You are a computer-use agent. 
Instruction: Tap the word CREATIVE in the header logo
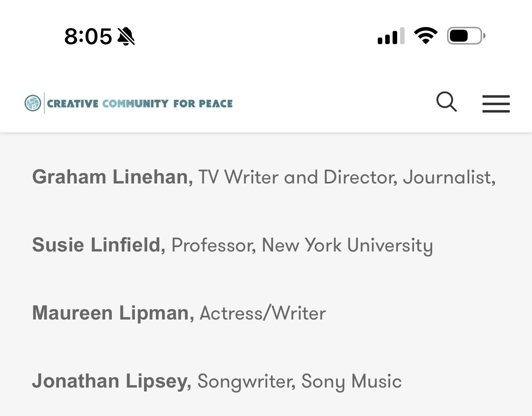(73, 103)
